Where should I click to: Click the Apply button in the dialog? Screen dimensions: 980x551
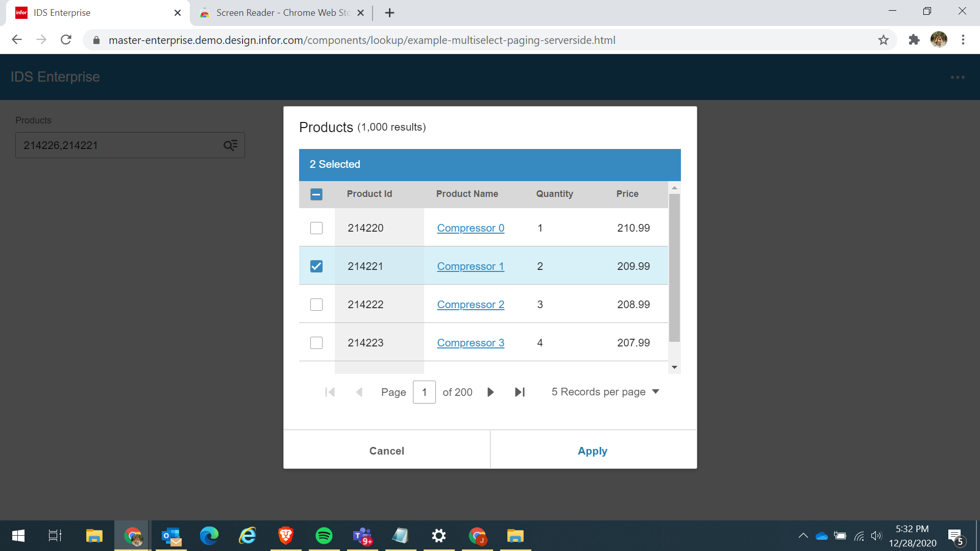pos(593,451)
